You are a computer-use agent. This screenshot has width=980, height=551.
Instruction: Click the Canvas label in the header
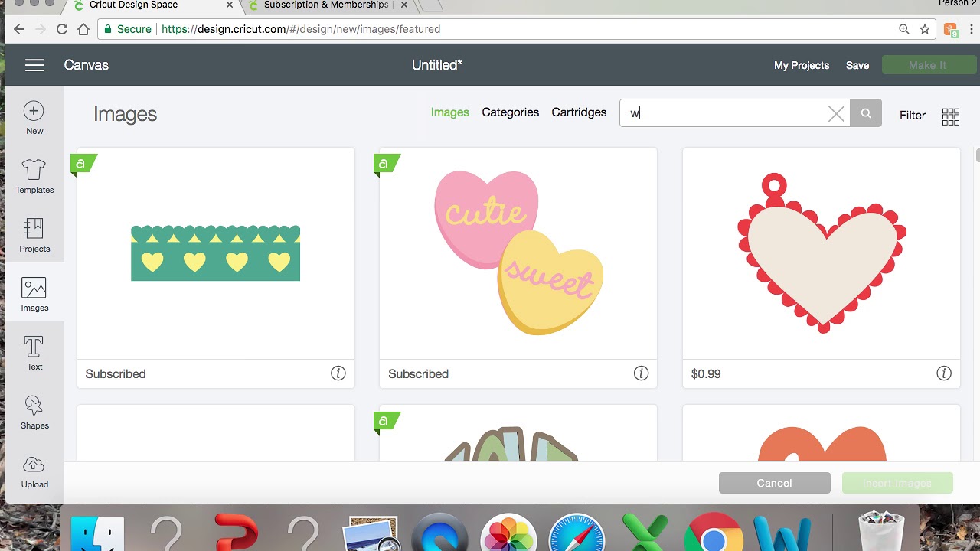[x=86, y=65]
